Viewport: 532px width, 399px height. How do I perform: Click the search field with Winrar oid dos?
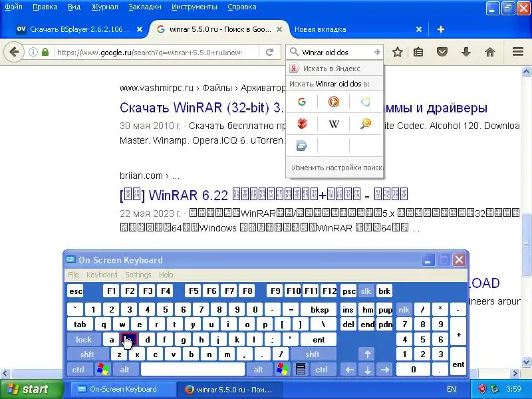point(336,53)
